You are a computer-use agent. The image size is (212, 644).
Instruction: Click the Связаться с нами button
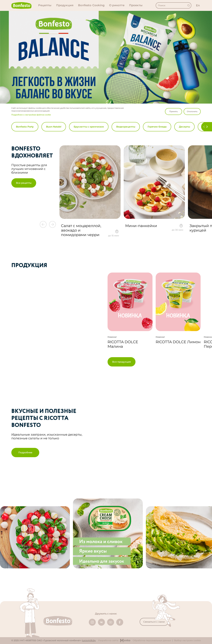coord(154,622)
